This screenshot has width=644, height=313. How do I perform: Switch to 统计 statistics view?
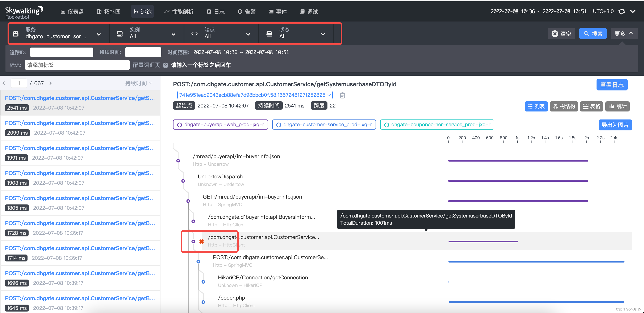(618, 107)
